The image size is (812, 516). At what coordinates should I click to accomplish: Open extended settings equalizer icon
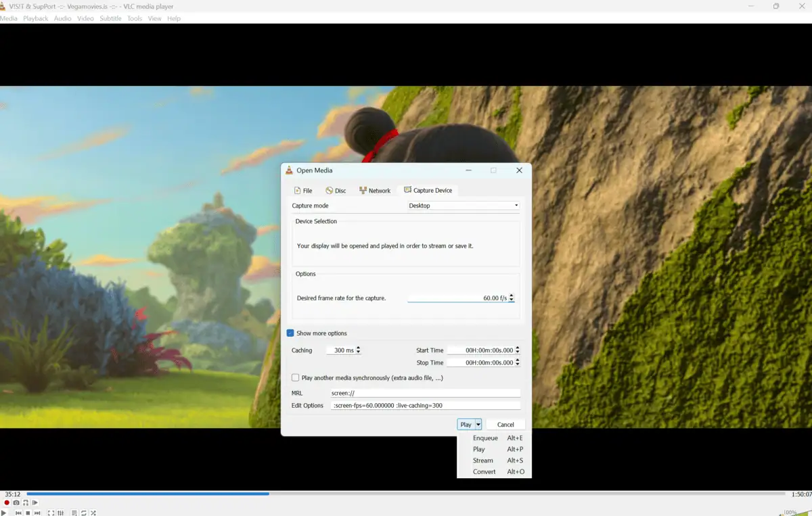point(60,513)
